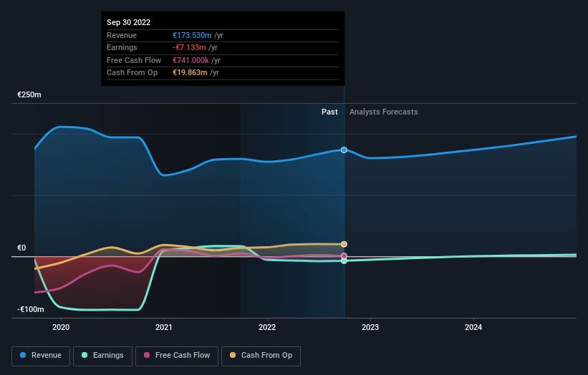Toggle the Revenue series legend button

click(x=41, y=356)
